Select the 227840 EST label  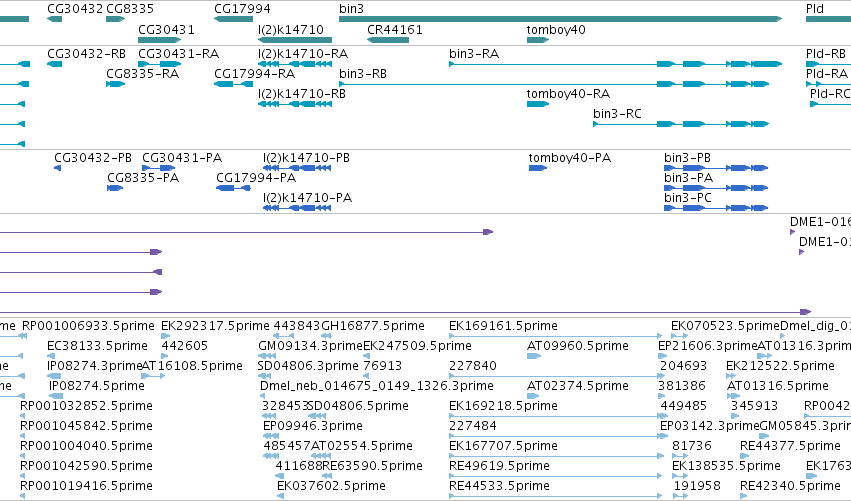pos(473,366)
